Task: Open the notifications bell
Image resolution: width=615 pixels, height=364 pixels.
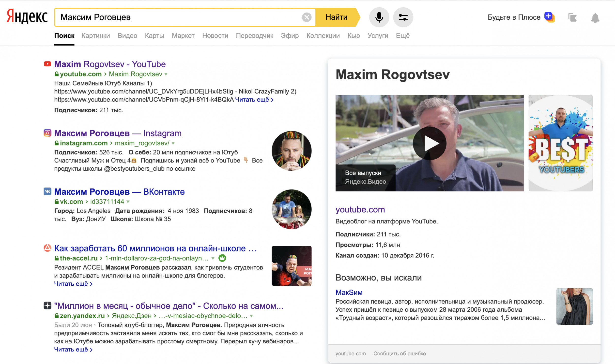Action: (595, 18)
